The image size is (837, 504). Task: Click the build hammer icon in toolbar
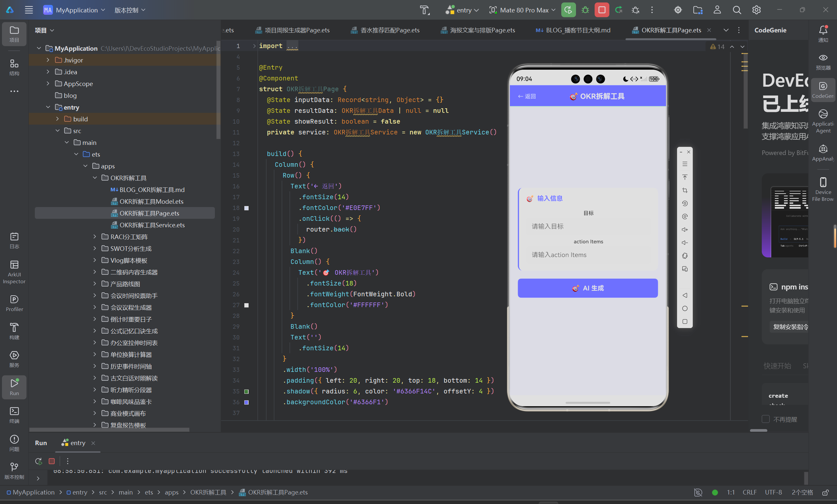pos(425,10)
